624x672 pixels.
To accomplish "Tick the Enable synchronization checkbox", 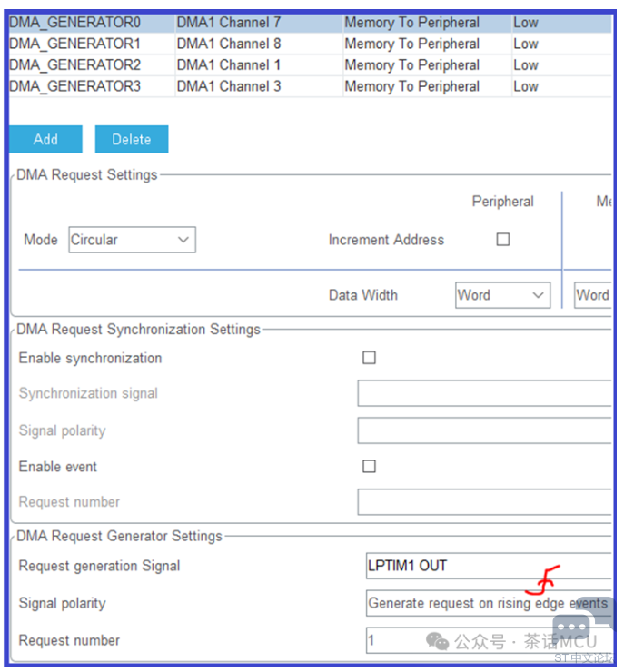I will [x=369, y=358].
